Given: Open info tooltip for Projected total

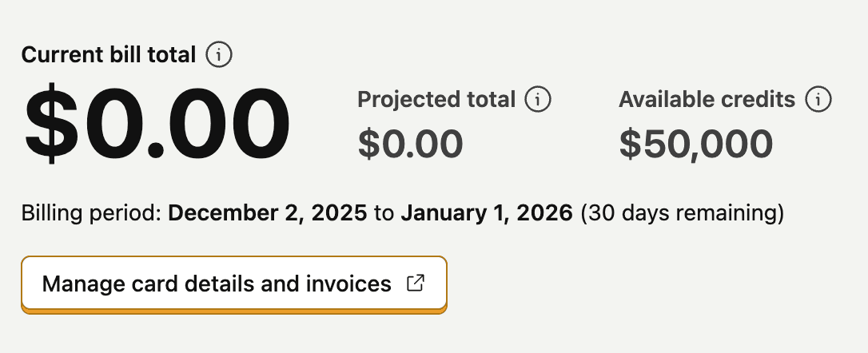Looking at the screenshot, I should coord(538,100).
